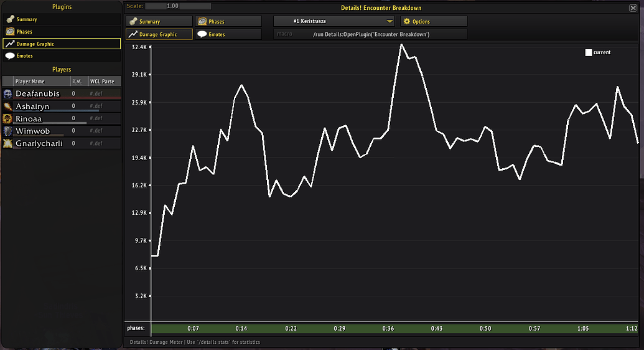Close the Encounter Breakdown window
644x350 pixels.
point(633,8)
